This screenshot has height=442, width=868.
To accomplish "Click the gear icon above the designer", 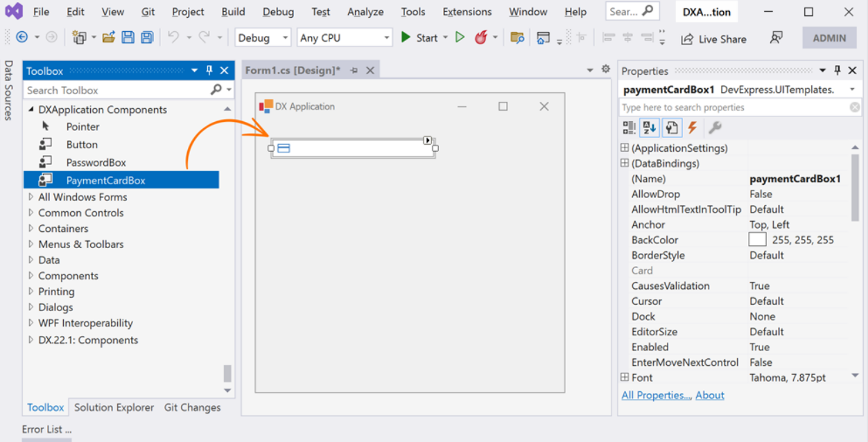I will [605, 69].
